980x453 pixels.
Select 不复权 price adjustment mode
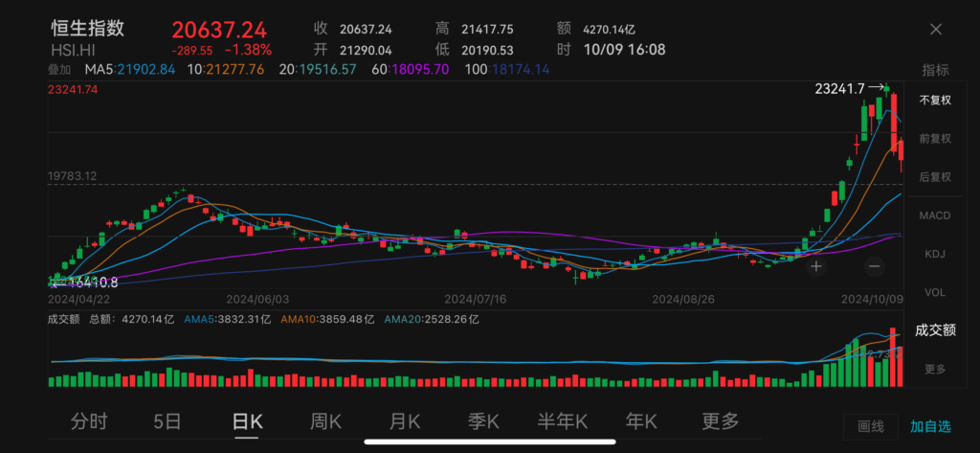[935, 101]
